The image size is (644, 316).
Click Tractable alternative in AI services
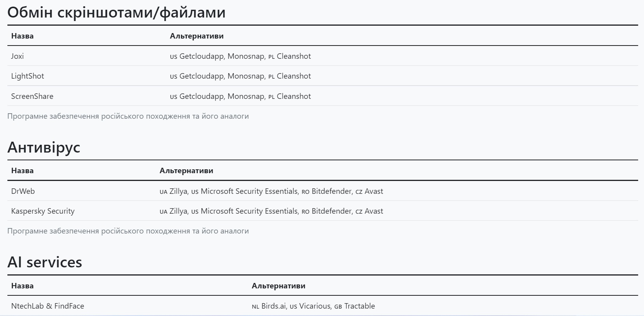pyautogui.click(x=359, y=306)
